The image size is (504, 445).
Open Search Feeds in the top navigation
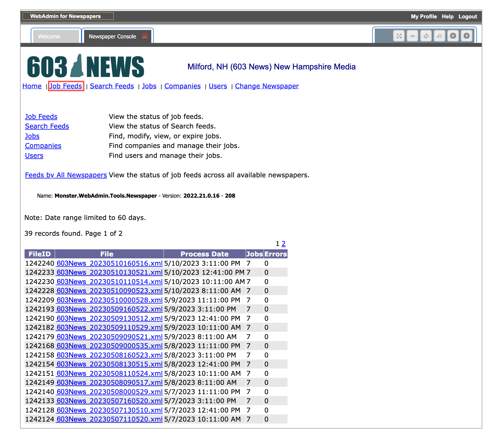coord(112,86)
